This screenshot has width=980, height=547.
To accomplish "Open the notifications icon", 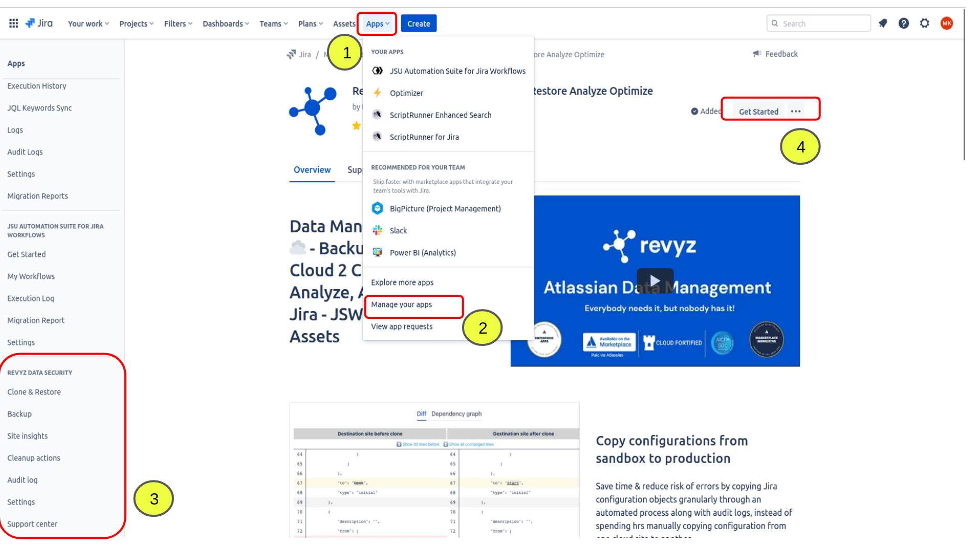I will [x=883, y=24].
